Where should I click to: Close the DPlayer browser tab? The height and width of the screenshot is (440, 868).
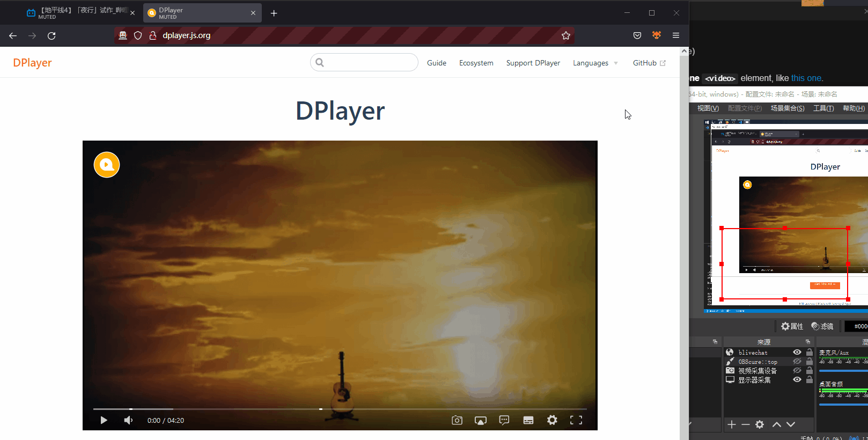tap(253, 13)
